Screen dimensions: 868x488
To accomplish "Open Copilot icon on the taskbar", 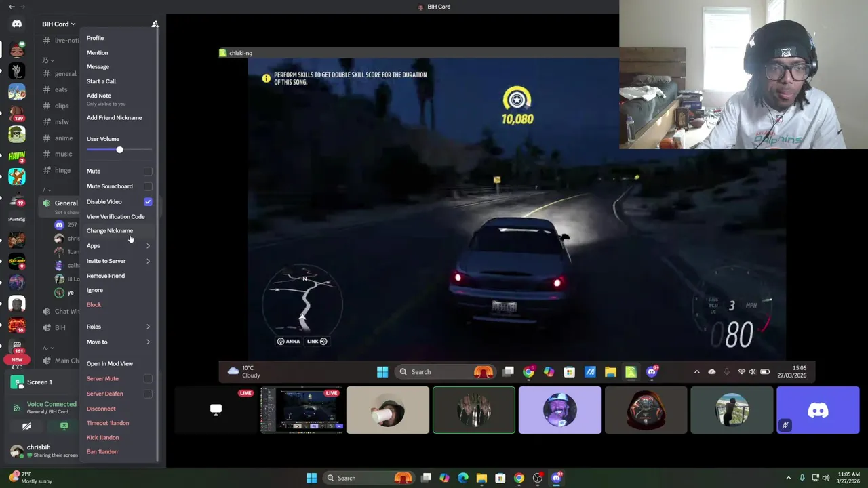I will (x=444, y=478).
